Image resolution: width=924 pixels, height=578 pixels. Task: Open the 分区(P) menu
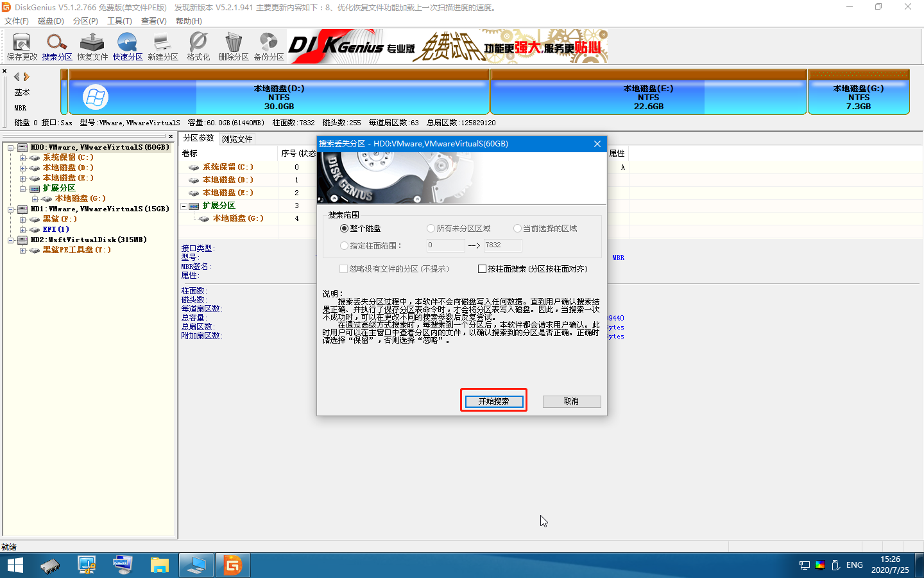(85, 21)
